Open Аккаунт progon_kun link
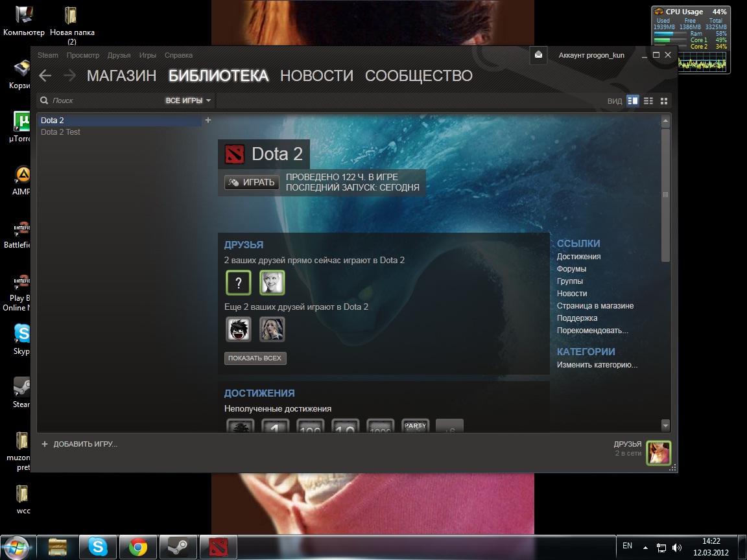Viewport: 747px width, 560px height. point(591,55)
